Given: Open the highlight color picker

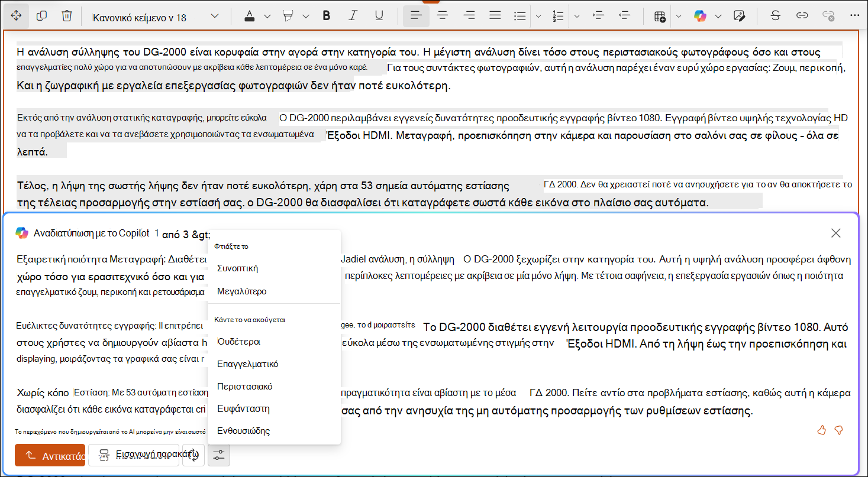Looking at the screenshot, I should (288, 16).
